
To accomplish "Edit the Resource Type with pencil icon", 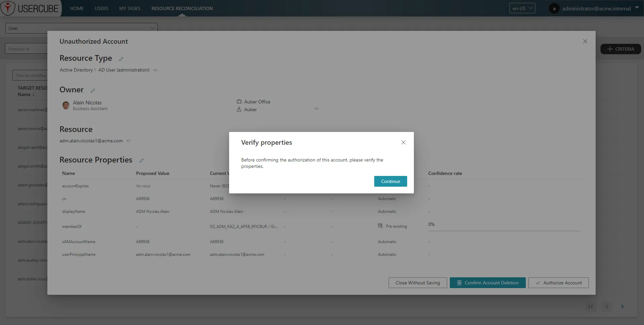I will (121, 59).
